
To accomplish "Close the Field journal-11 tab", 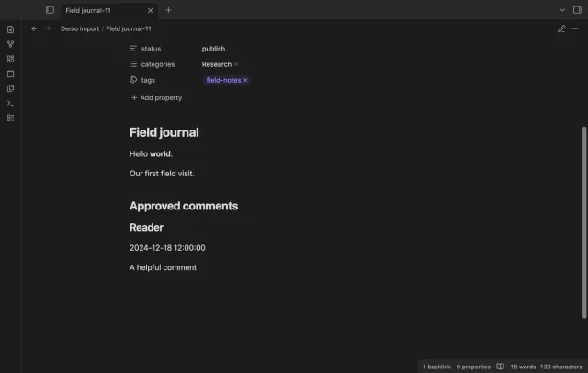I will pyautogui.click(x=150, y=10).
